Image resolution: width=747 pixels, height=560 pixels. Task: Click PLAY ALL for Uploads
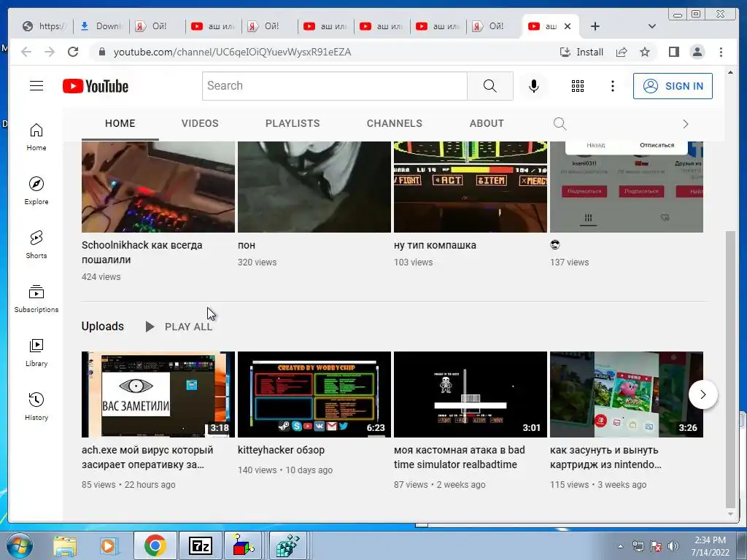(179, 327)
